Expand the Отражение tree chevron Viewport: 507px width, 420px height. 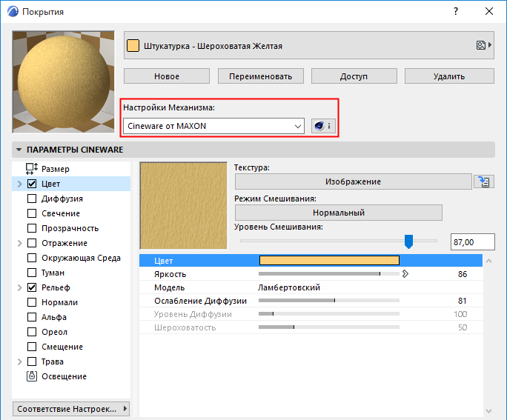[x=19, y=243]
